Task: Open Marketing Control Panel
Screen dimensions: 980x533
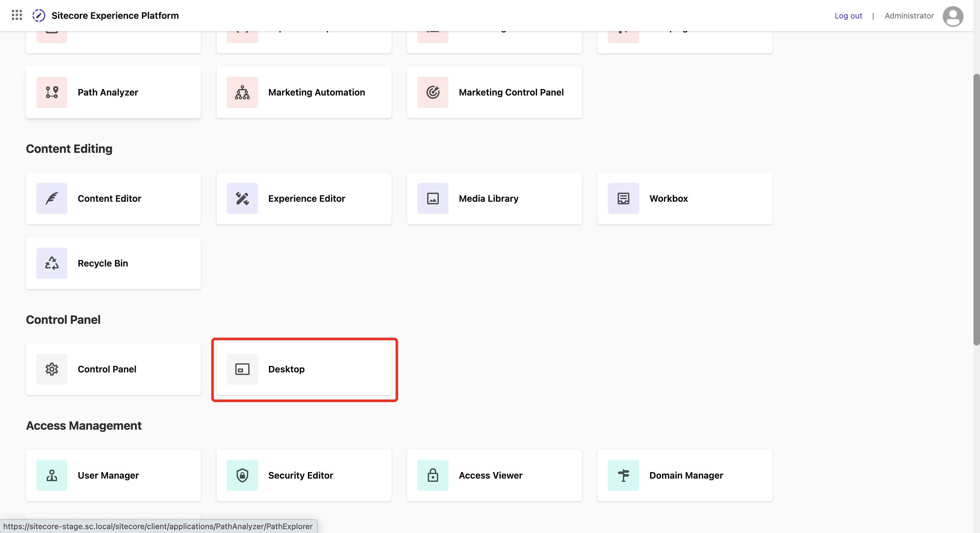Action: coord(495,92)
